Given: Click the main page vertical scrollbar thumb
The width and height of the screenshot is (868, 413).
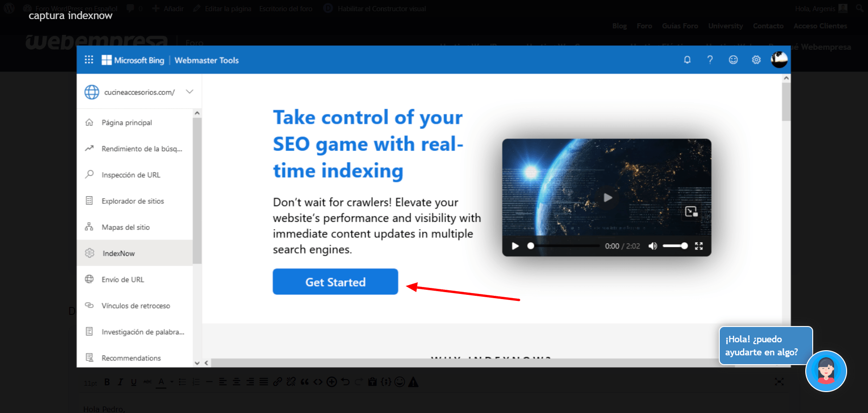Looking at the screenshot, I should [786, 101].
